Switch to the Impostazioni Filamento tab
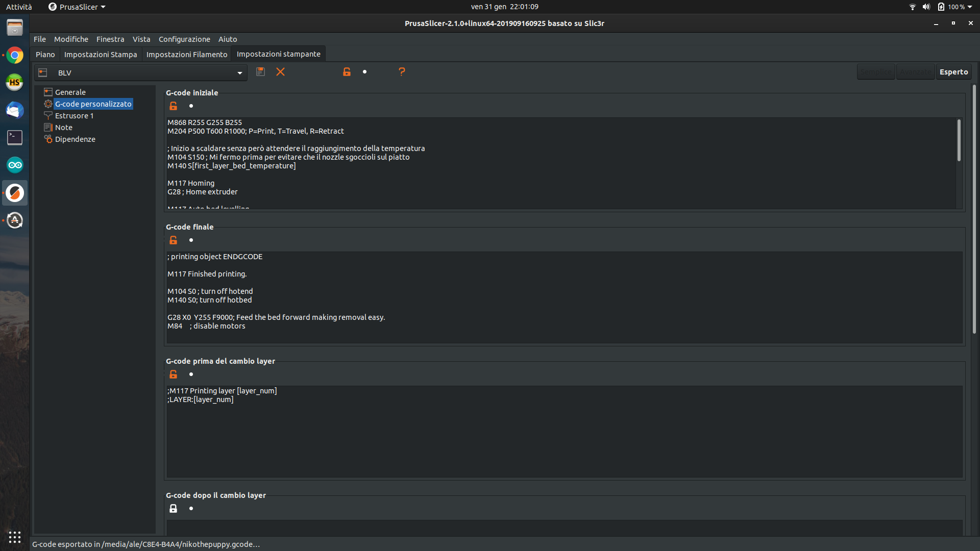 click(187, 54)
